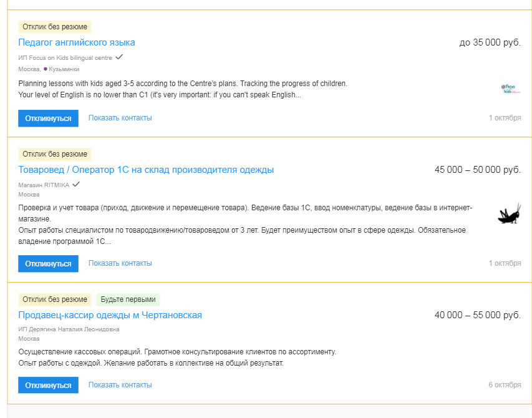Screen dimensions: 532x418
Task: Open the RITMIKA grasshopper logo
Action: tap(510, 213)
